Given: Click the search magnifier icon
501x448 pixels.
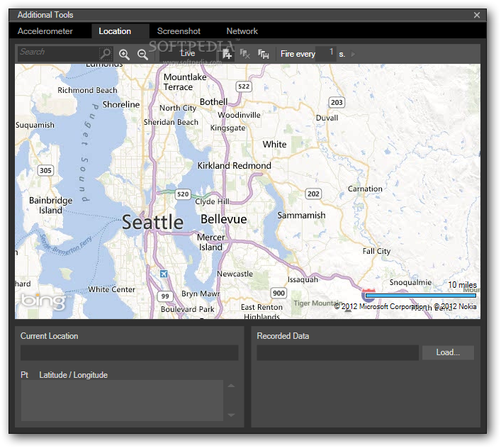Looking at the screenshot, I should (x=106, y=53).
